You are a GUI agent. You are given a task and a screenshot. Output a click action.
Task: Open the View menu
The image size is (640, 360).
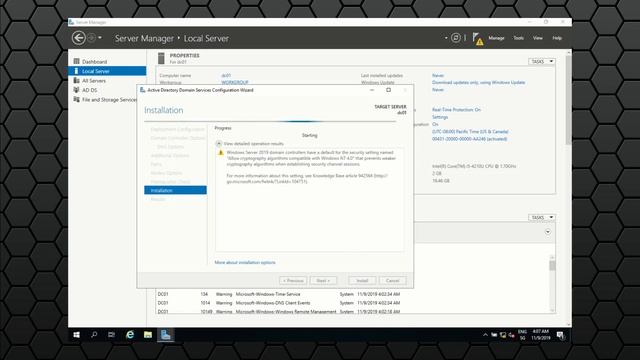538,38
